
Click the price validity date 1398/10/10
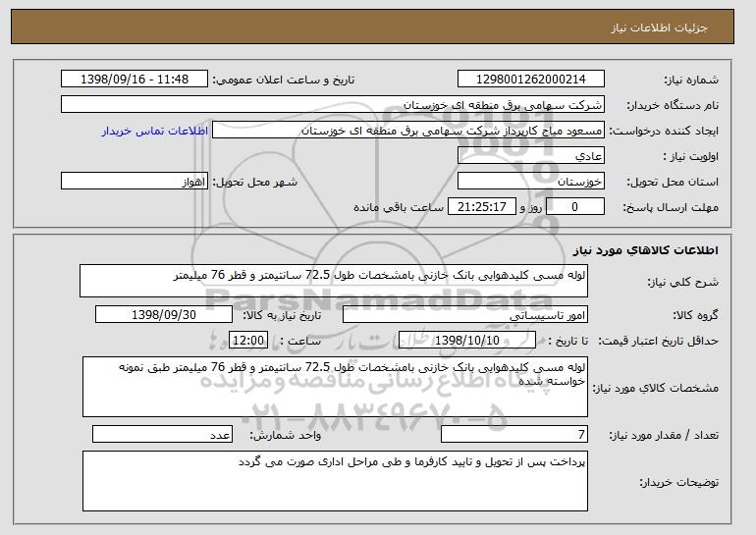point(467,341)
